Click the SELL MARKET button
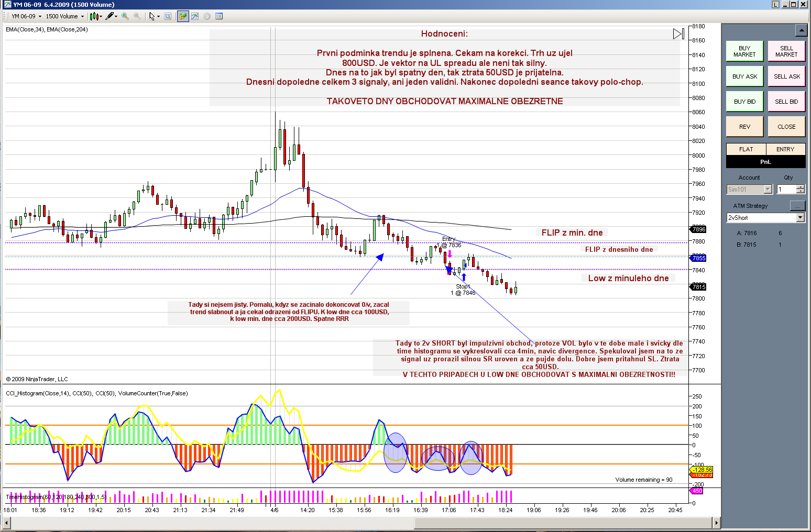 (786, 51)
